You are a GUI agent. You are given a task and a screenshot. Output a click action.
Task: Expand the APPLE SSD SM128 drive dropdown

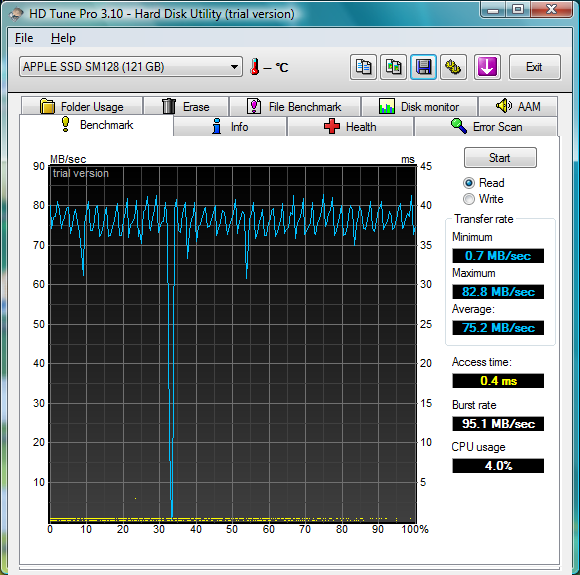(131, 67)
